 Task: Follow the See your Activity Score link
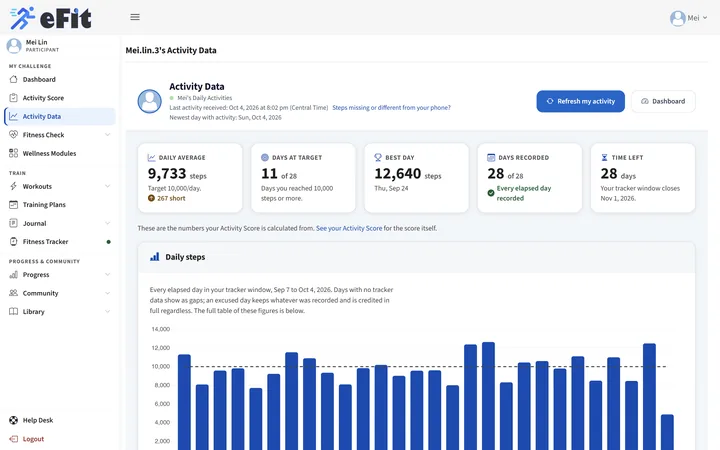(349, 228)
